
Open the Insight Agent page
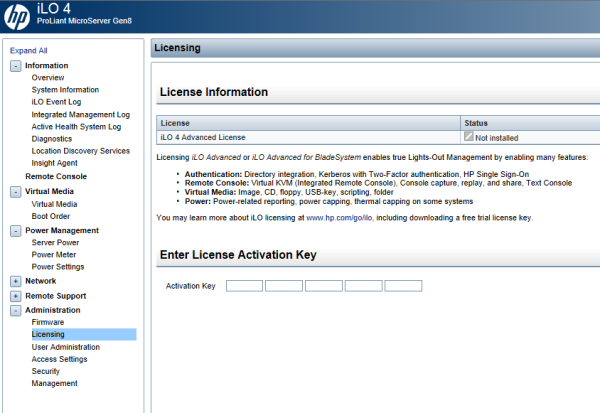point(54,163)
